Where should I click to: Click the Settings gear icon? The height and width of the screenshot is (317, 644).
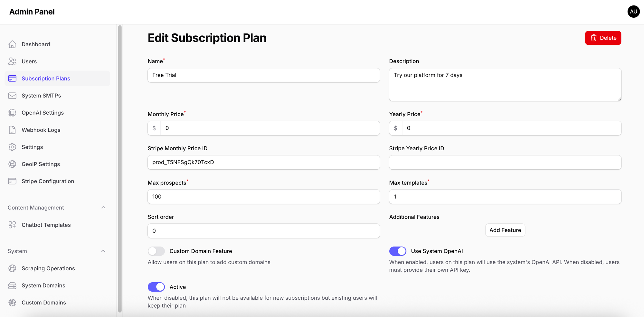(12, 147)
